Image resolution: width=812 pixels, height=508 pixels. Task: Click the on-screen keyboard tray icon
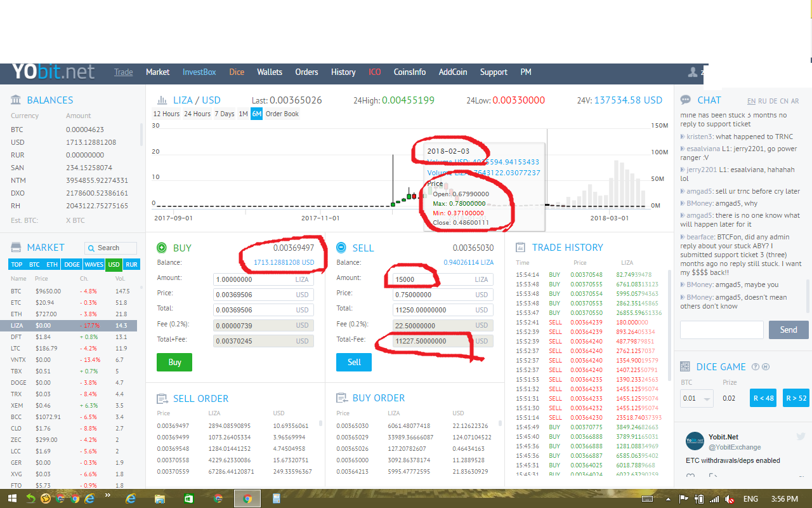tap(648, 499)
